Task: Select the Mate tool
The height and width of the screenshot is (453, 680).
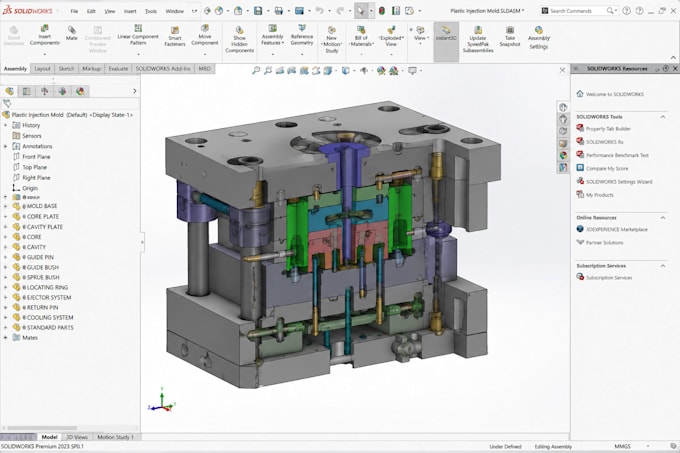Action: [x=72, y=33]
